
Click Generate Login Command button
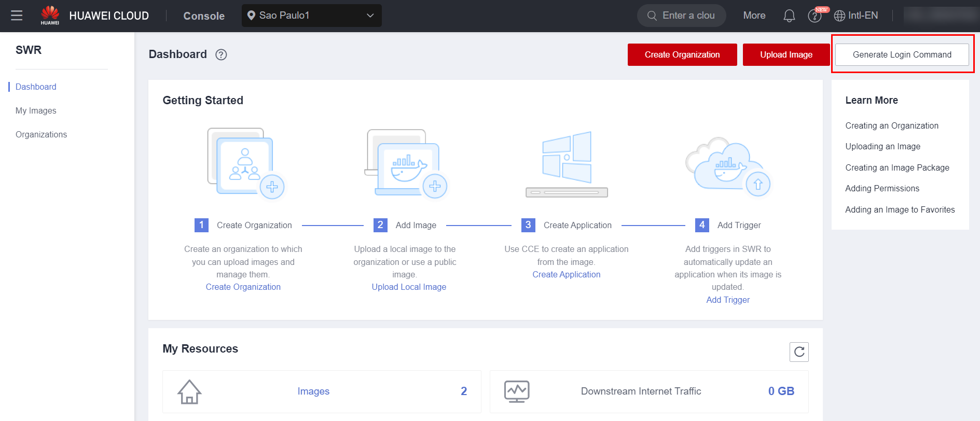pyautogui.click(x=902, y=54)
